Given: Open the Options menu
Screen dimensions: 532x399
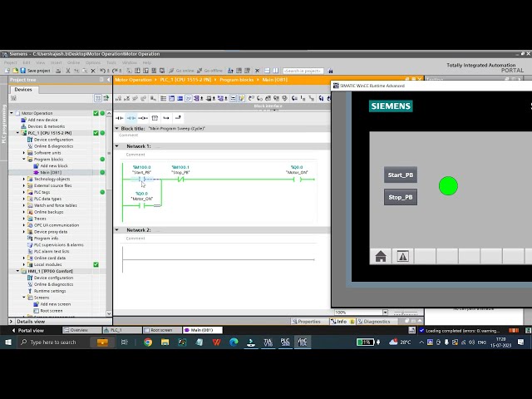Looking at the screenshot, I should coord(93,63).
